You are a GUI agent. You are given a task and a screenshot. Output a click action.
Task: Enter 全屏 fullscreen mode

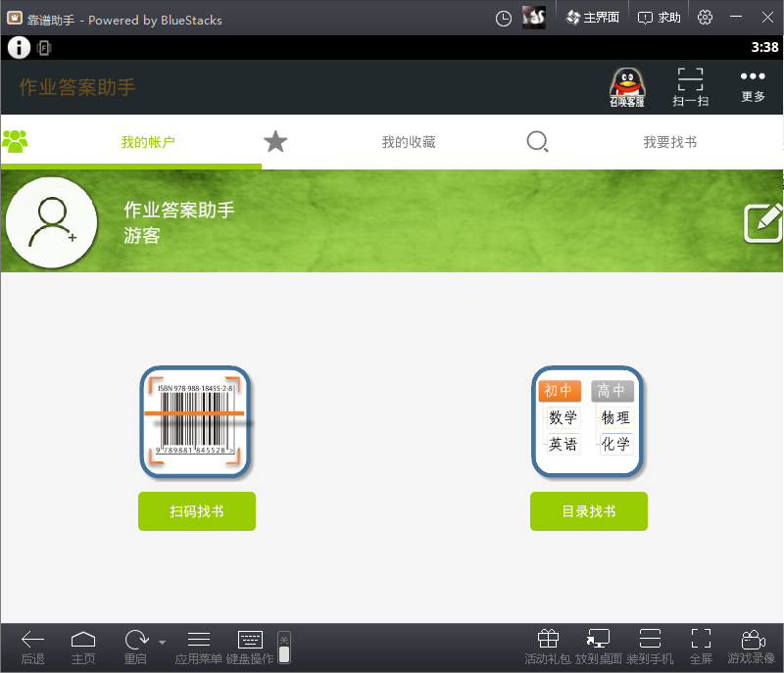click(701, 641)
